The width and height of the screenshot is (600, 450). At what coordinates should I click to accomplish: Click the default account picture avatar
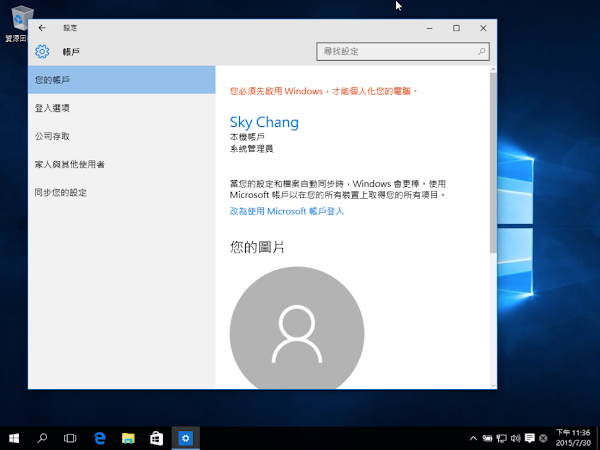[297, 328]
